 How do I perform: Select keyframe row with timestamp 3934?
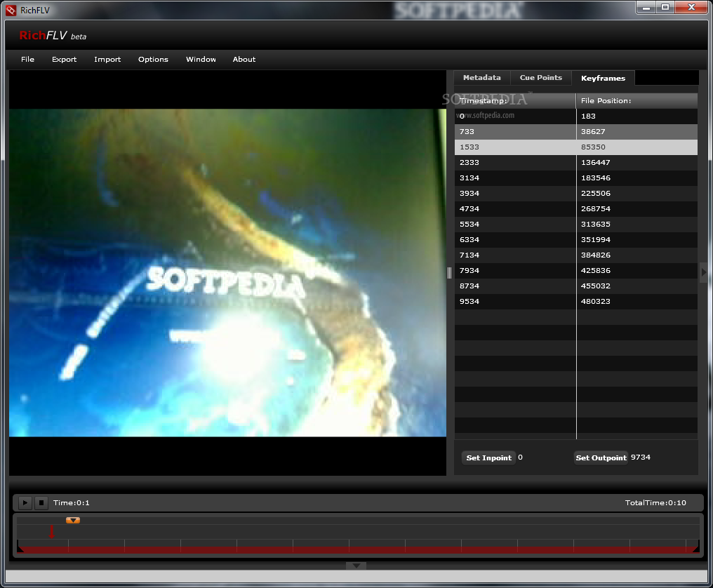576,193
